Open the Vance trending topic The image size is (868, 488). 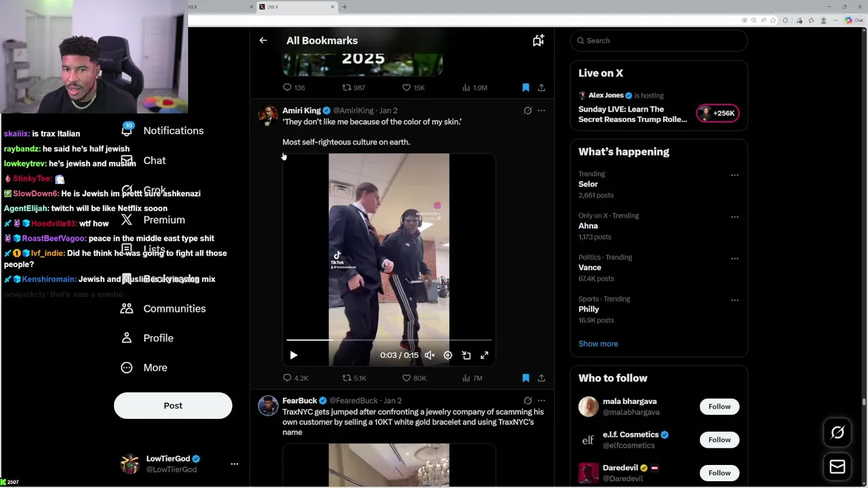(x=590, y=268)
